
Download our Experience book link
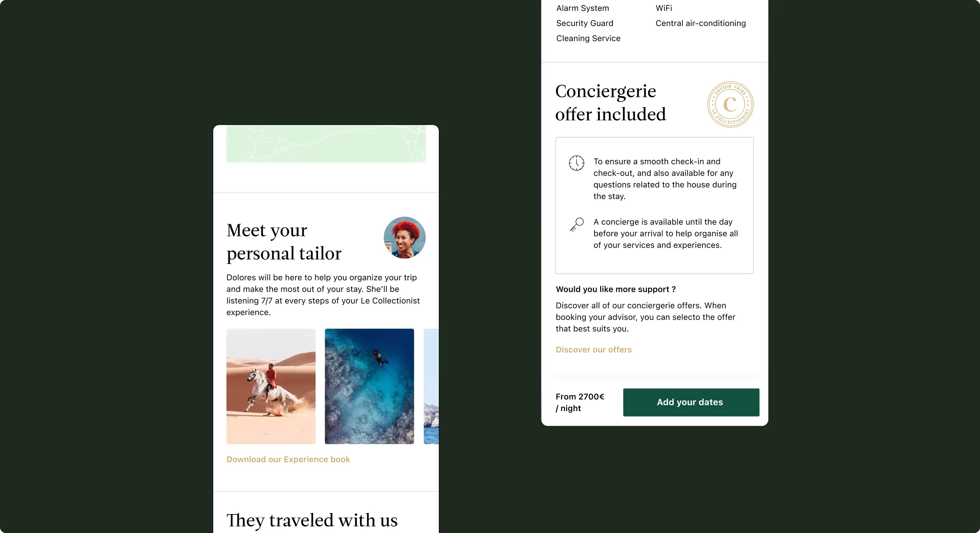pos(288,459)
